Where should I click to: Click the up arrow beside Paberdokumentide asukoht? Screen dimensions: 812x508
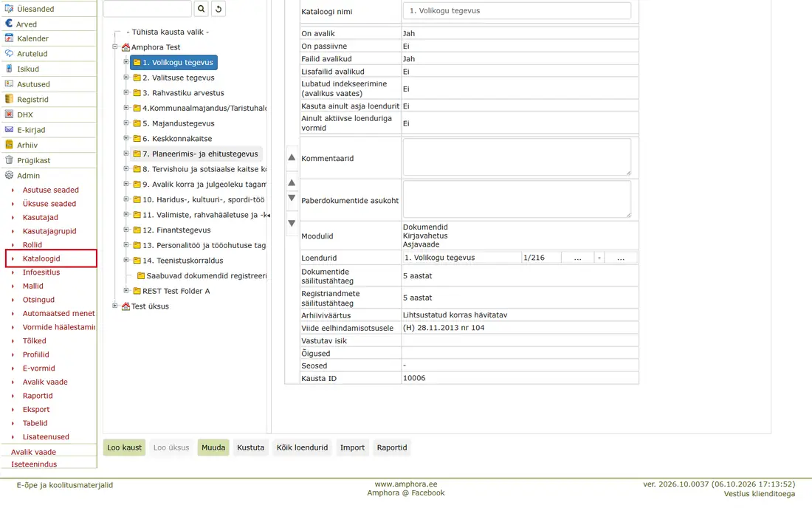pyautogui.click(x=292, y=182)
